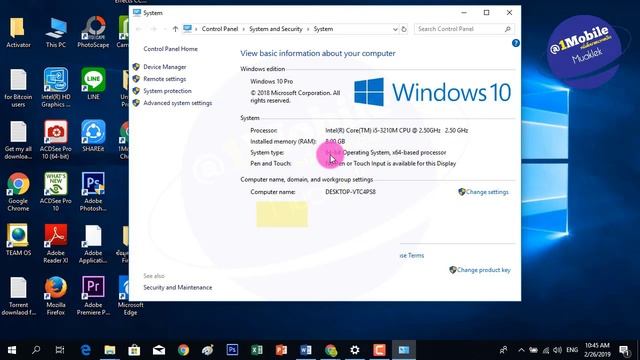Open Remote settings link
The width and height of the screenshot is (640, 360).
click(164, 79)
